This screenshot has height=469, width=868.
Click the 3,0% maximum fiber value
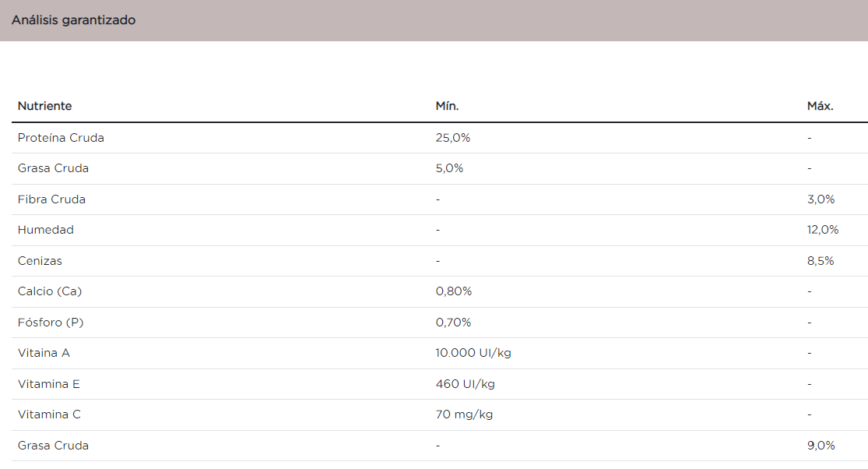click(821, 199)
